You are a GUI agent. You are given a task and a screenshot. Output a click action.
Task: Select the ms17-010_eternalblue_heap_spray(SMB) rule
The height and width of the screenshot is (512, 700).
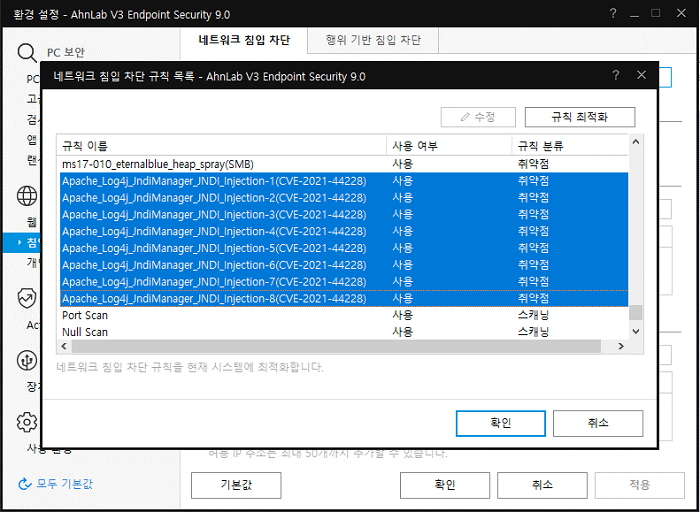(x=342, y=164)
